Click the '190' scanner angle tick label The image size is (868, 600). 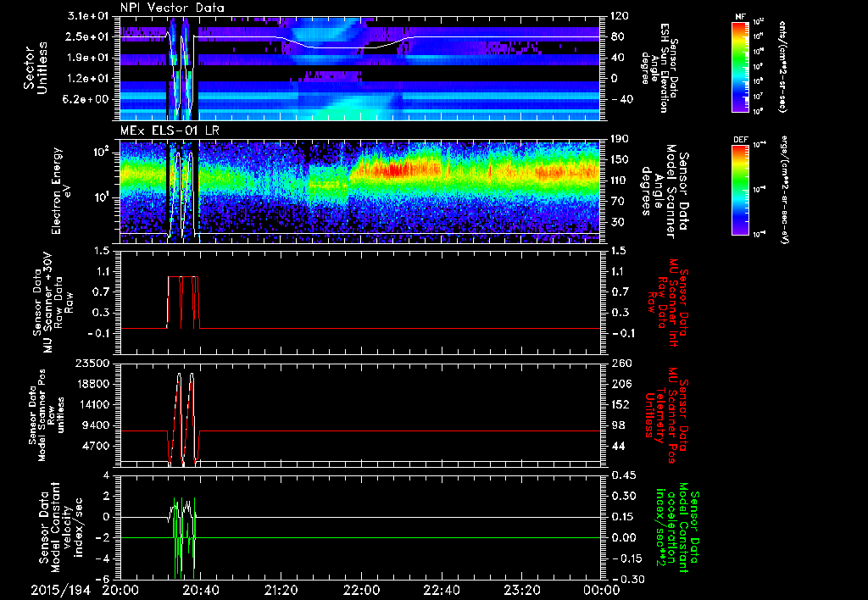(620, 139)
